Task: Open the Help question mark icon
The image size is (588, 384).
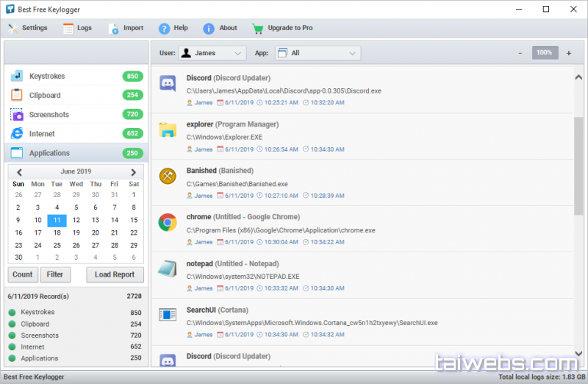Action: [163, 29]
